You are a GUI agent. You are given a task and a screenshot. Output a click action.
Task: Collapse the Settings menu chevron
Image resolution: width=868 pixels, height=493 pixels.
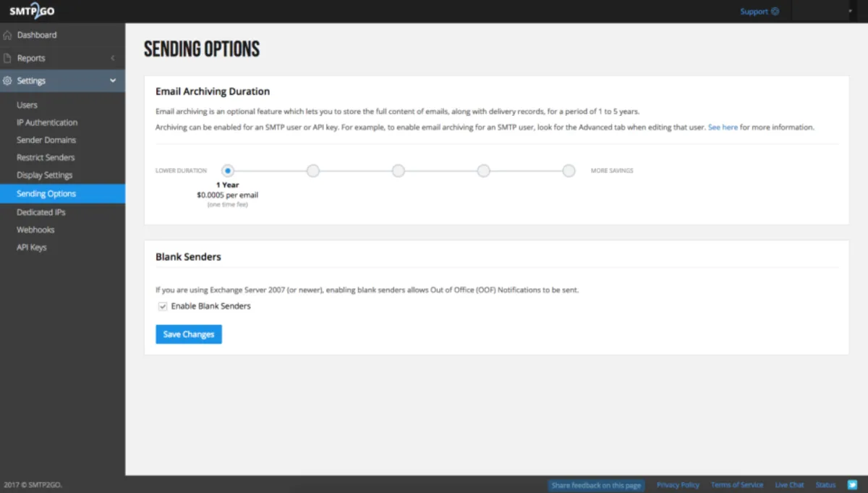coord(113,81)
